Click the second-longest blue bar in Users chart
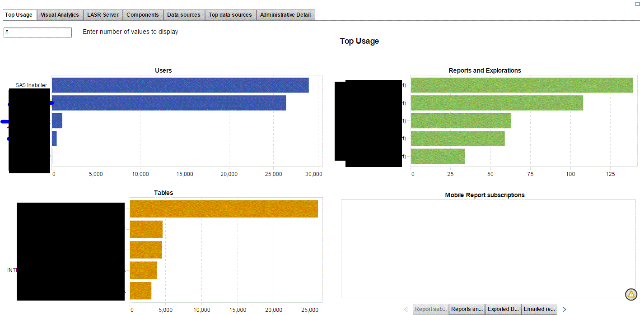The image size is (644, 315). [x=169, y=103]
